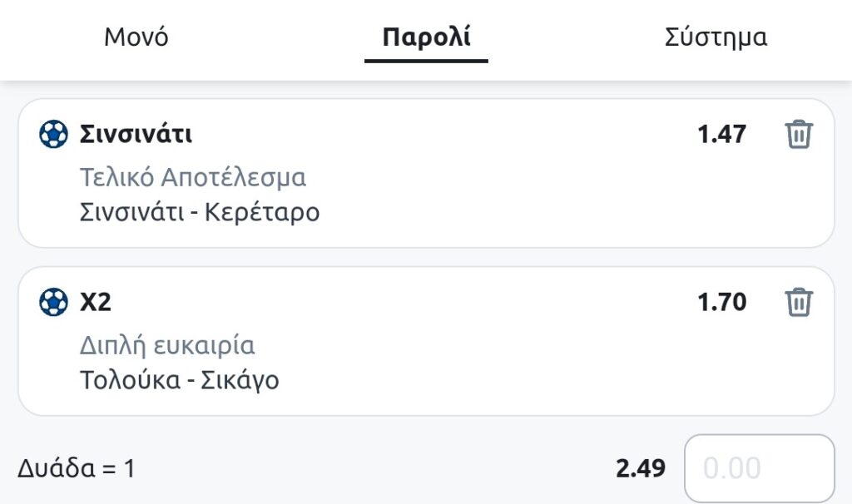The height and width of the screenshot is (504, 852).
Task: Click the 2.49 combined odds
Action: [641, 468]
